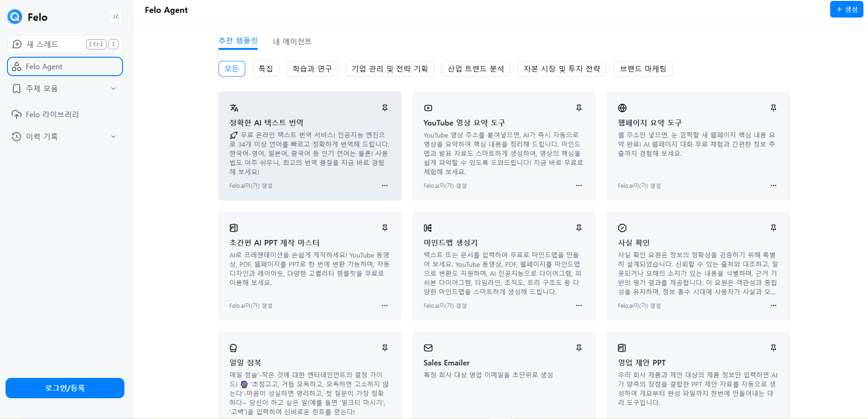Click the 사실 확인 card description
Viewport: 868px width, 419px height.
698,273
